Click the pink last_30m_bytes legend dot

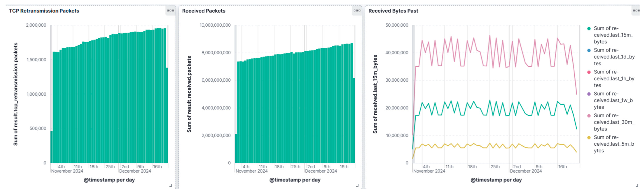point(589,116)
